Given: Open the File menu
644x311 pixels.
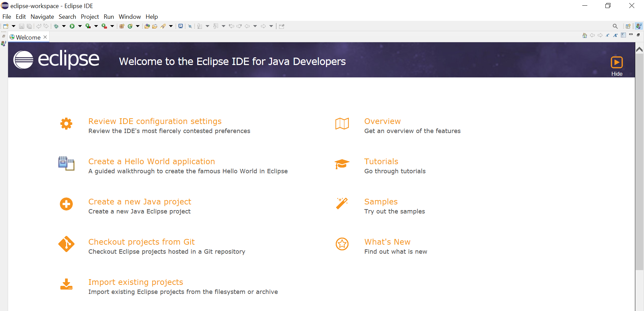Looking at the screenshot, I should [7, 17].
